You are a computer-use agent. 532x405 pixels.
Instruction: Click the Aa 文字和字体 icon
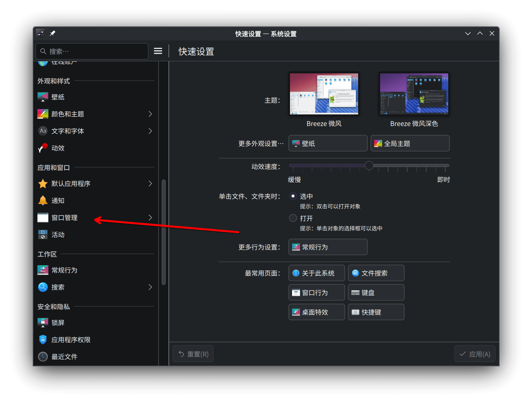[x=43, y=131]
